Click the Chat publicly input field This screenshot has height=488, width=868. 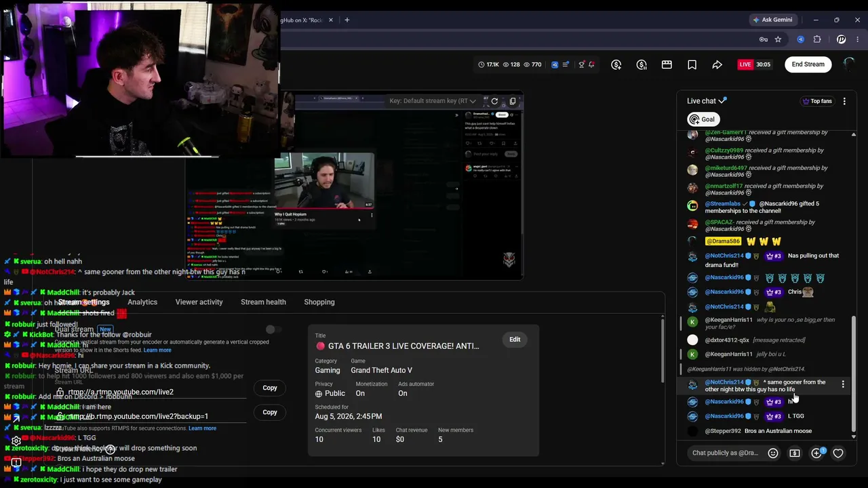(x=726, y=453)
